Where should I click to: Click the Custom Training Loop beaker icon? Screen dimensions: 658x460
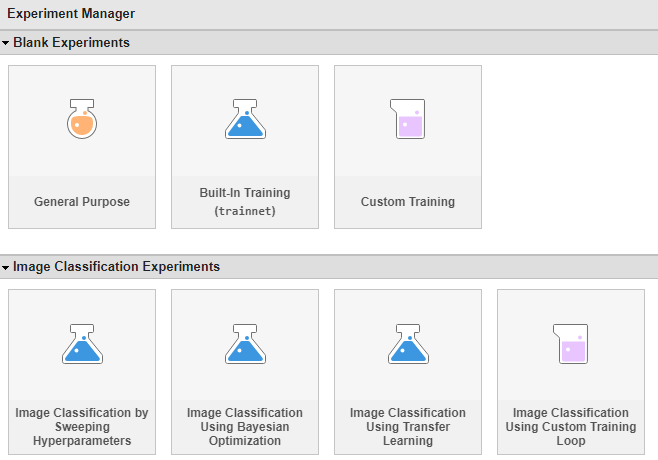tap(571, 344)
